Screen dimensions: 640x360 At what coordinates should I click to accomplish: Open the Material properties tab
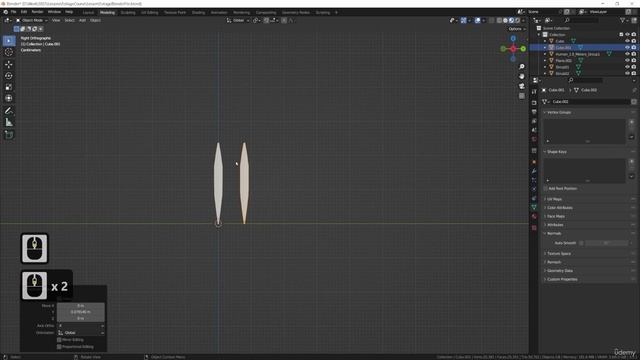[534, 216]
